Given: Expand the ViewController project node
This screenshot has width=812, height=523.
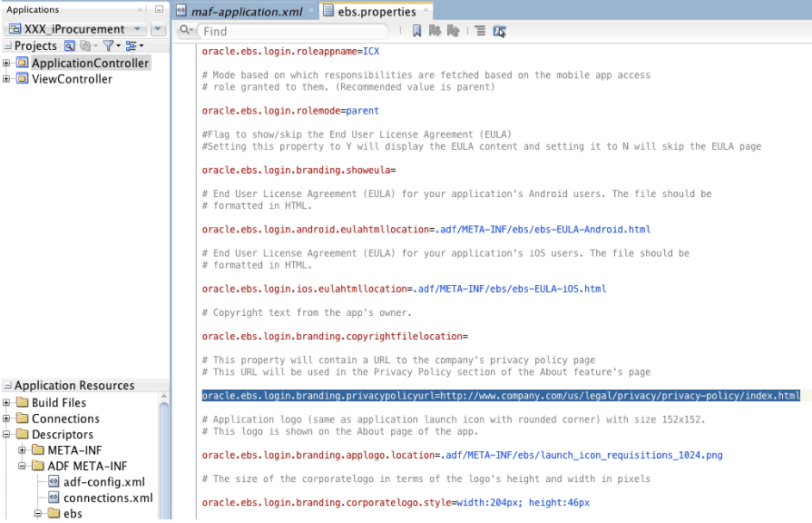Looking at the screenshot, I should [x=6, y=79].
